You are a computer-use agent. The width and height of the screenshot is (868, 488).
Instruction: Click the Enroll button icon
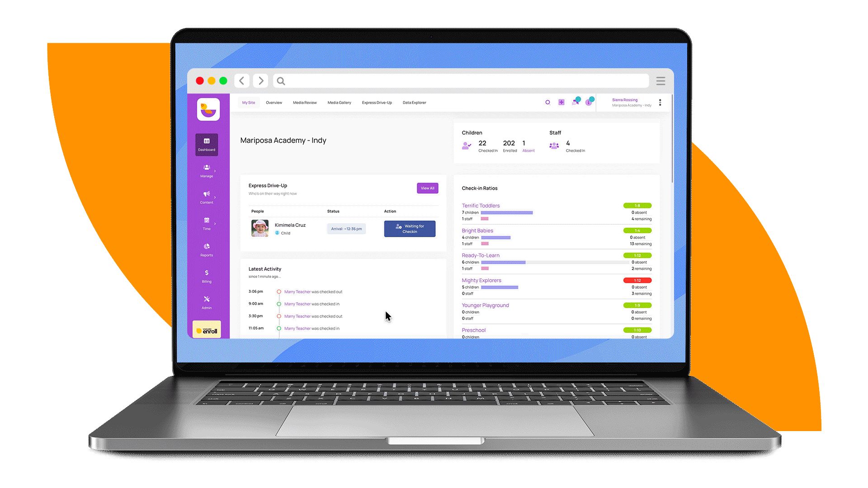click(x=208, y=329)
